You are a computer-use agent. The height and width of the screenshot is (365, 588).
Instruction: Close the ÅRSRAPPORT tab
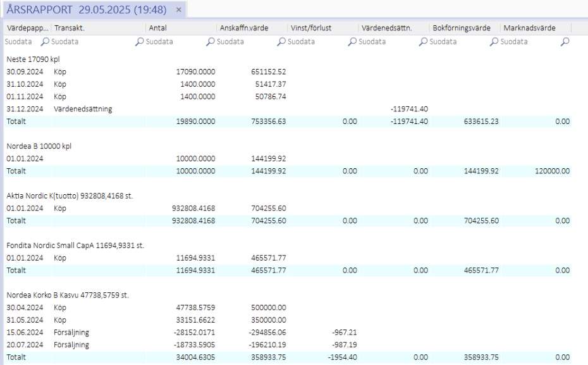[x=178, y=9]
